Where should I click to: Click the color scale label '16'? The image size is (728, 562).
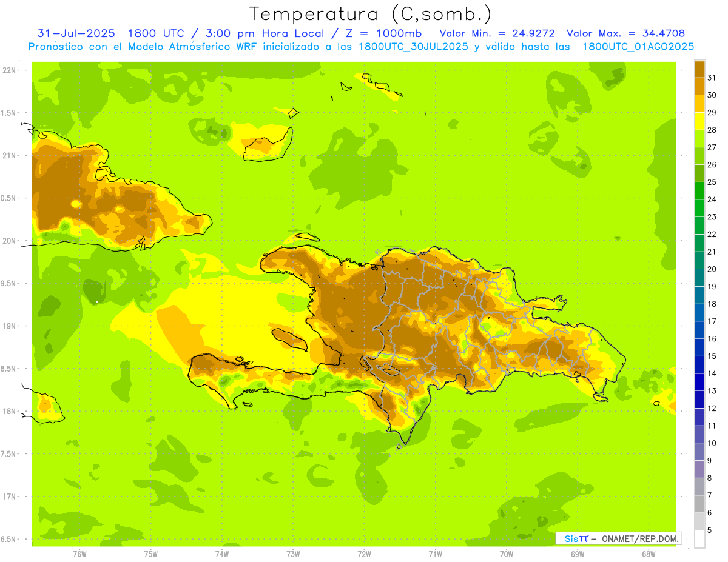click(712, 339)
